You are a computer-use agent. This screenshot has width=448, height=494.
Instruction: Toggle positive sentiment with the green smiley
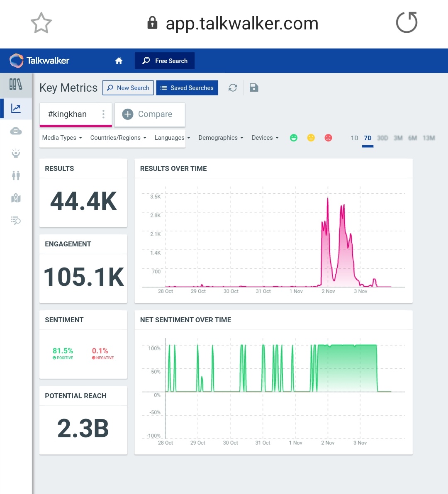[294, 138]
